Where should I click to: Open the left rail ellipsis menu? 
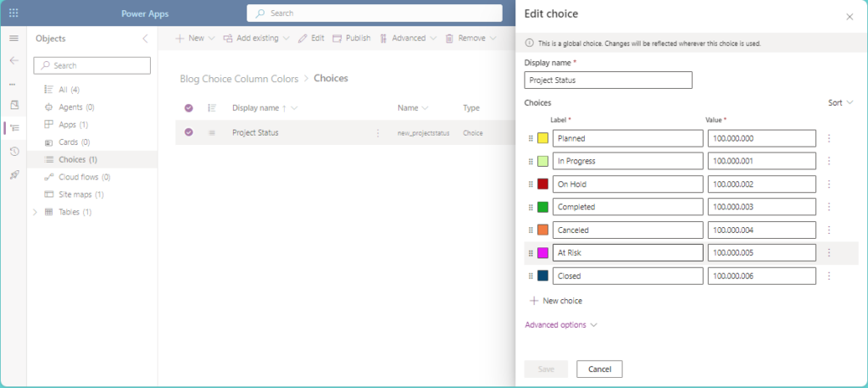coord(13,84)
